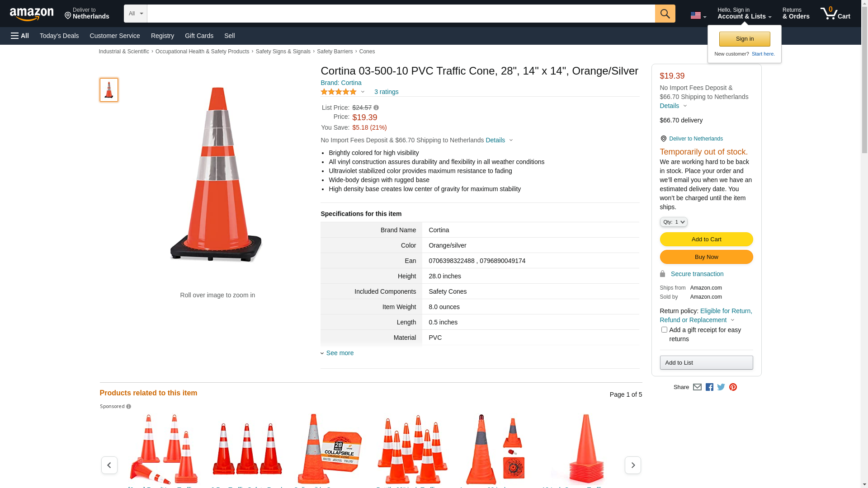Open the shopping cart icon

click(x=835, y=14)
